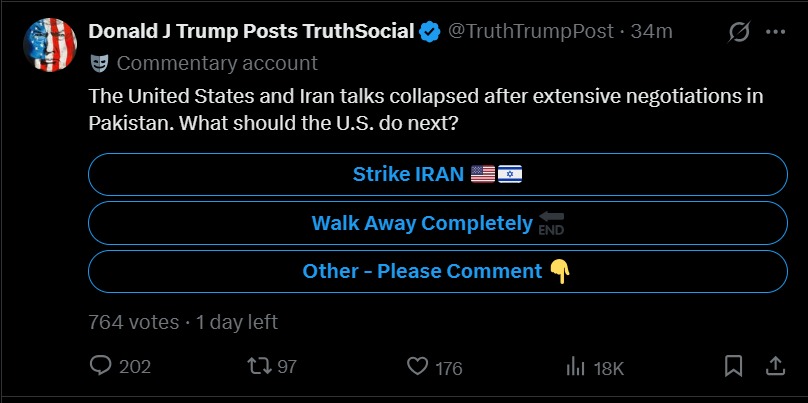Click the commentary account mask icon
Viewport: 808px width, 403px height.
[x=99, y=63]
